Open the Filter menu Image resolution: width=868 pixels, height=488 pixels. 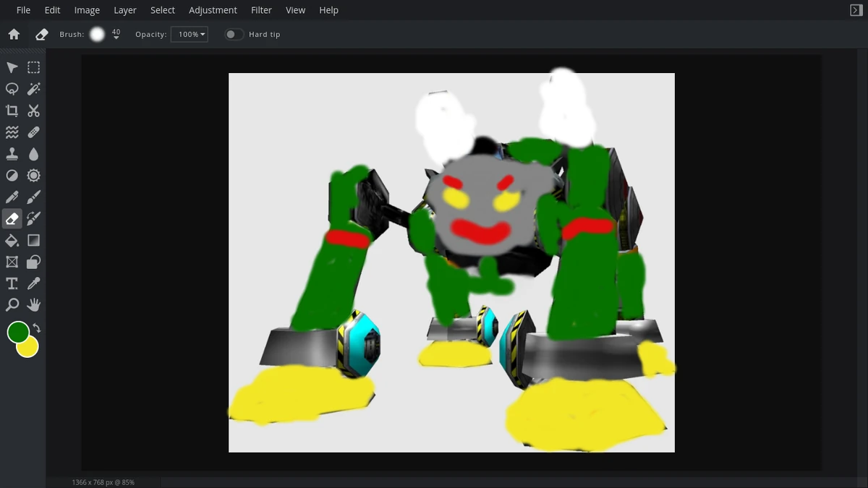tap(261, 9)
